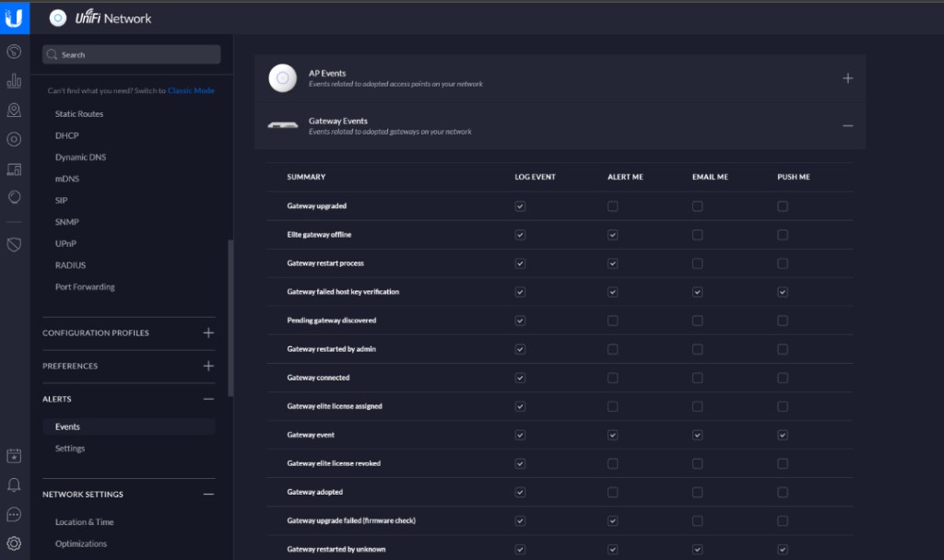Expand the AP Events section
944x560 pixels.
(847, 78)
